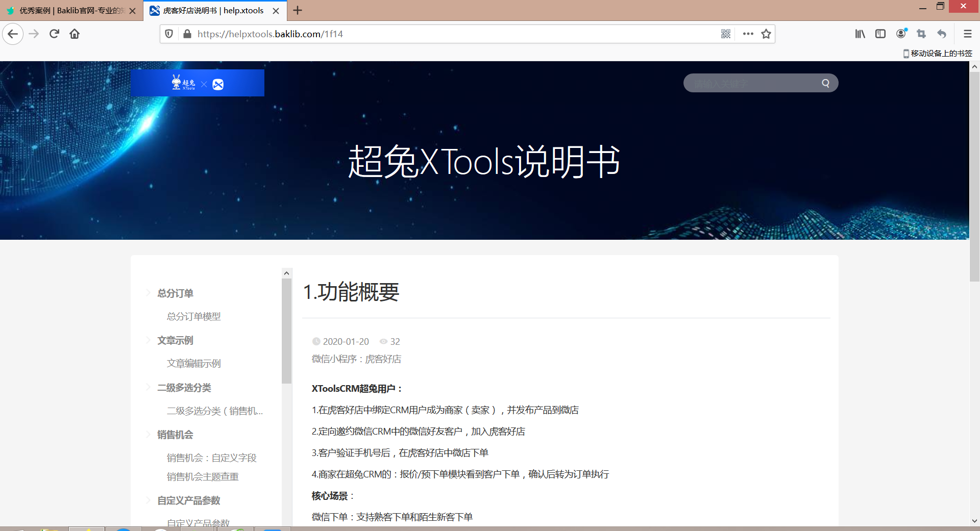Open the Firefox account icon
Viewport: 980px width, 531px height.
[901, 34]
